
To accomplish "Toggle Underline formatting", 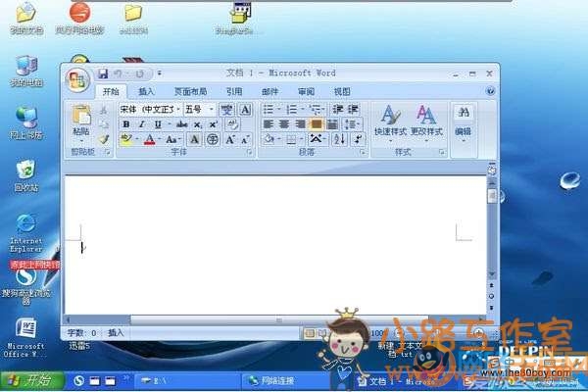I will [x=158, y=124].
